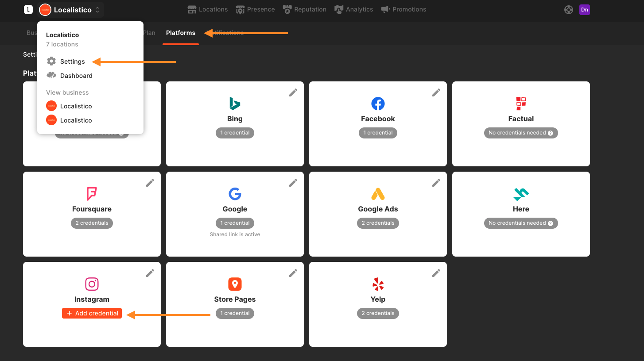Click the Store Pages pin logo
Screen dimensions: 644x361
235,284
